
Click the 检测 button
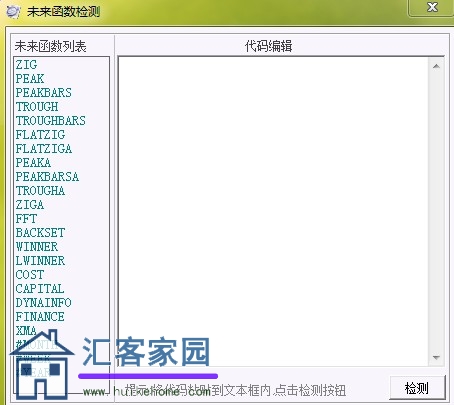pos(417,388)
